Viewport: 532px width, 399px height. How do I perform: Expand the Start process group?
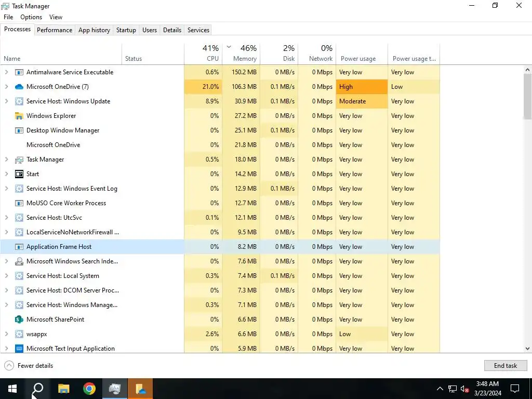6,174
